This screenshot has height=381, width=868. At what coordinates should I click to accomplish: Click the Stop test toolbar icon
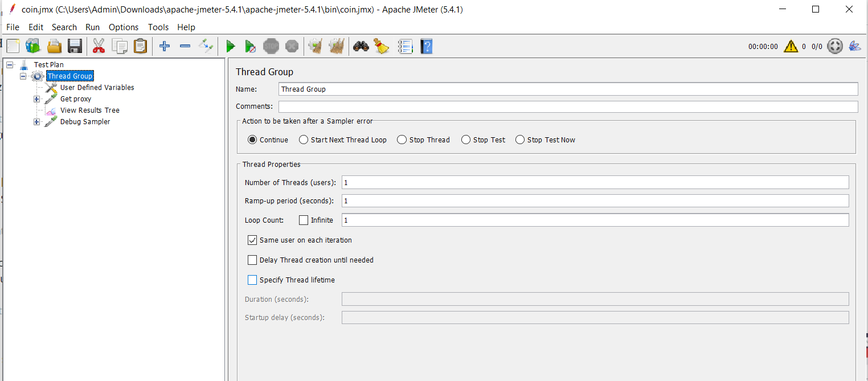(271, 46)
